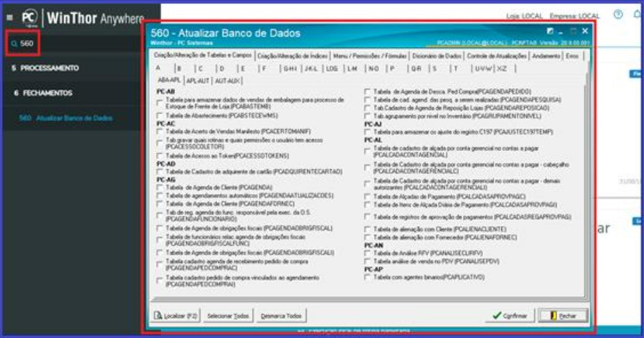This screenshot has width=644, height=338.
Task: Check PCAJUSTEC197TEMP table checkbox
Action: tap(367, 132)
